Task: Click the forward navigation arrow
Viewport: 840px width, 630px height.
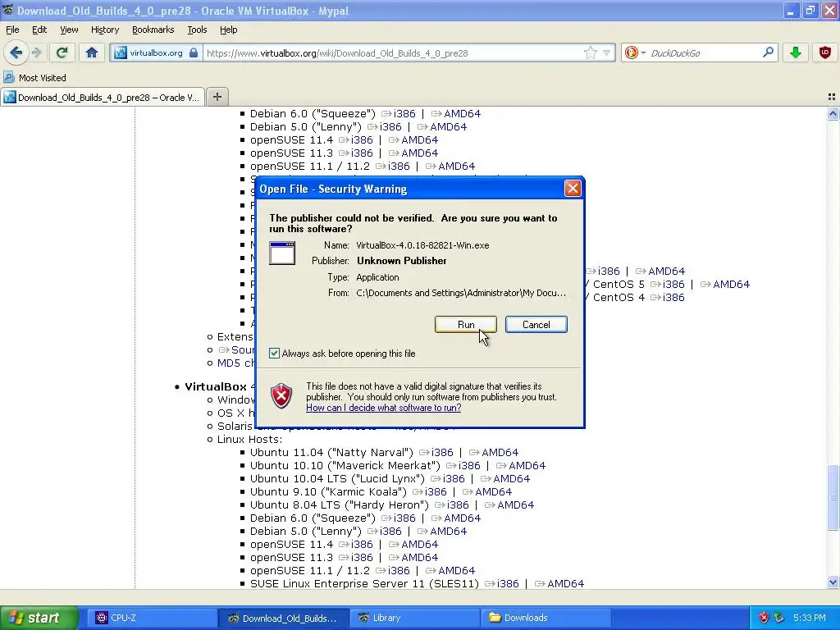Action: point(36,52)
